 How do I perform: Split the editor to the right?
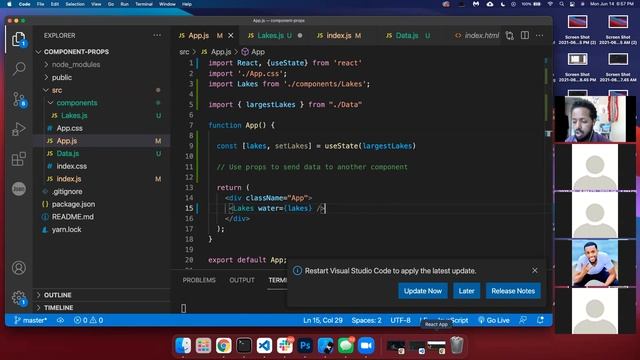525,36
